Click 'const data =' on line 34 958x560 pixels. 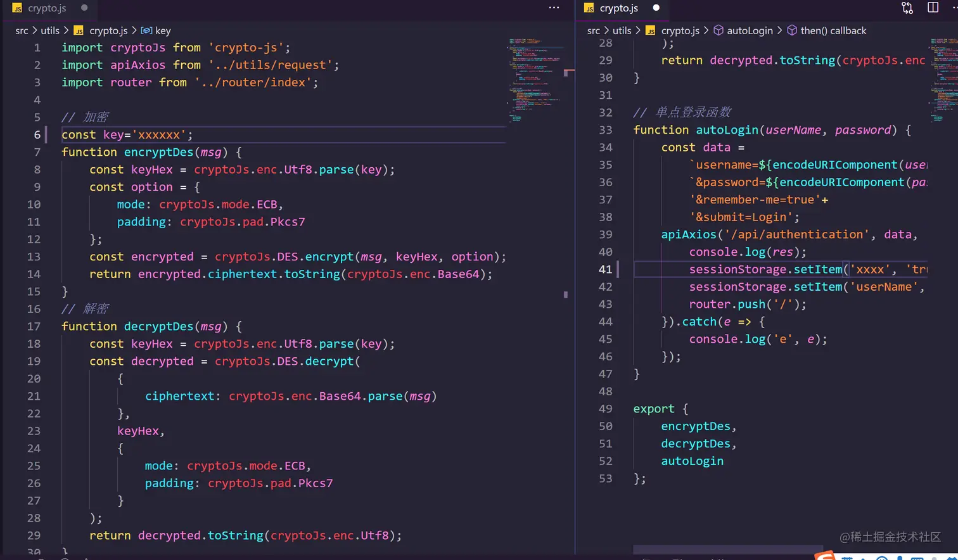pos(703,148)
